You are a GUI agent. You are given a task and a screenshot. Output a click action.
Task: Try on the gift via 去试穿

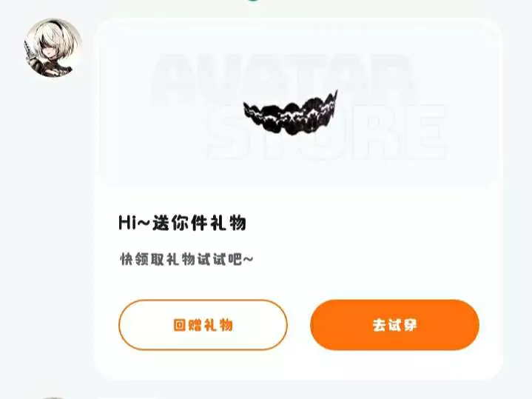394,325
